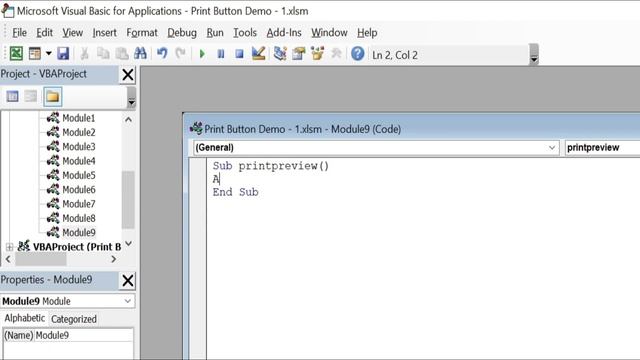Open the Edit menu

[44, 33]
